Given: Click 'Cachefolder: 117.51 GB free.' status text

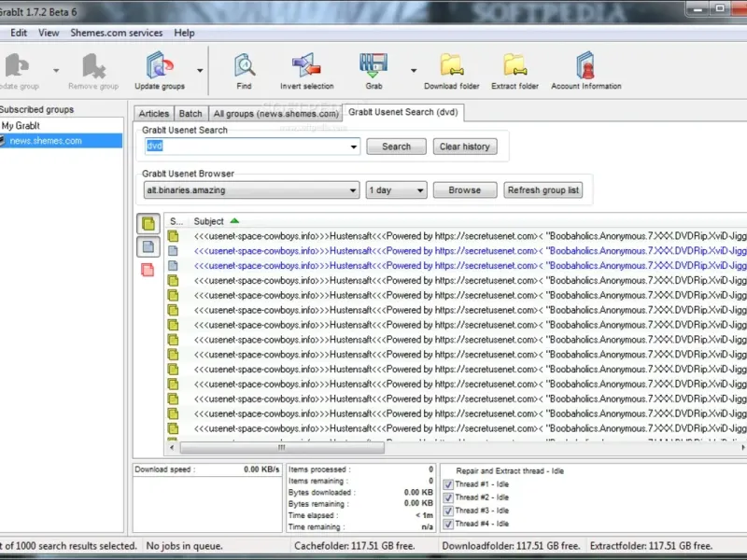Looking at the screenshot, I should click(355, 546).
